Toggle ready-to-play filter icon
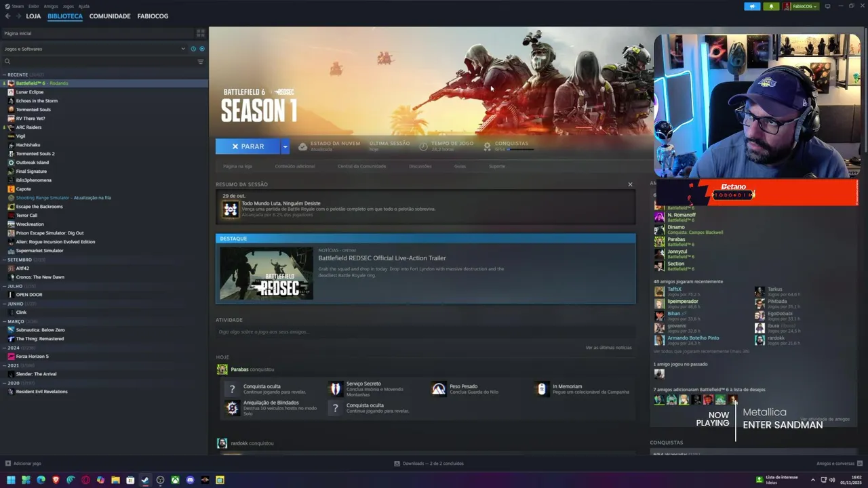Viewport: 868px width, 488px height. pyautogui.click(x=201, y=49)
